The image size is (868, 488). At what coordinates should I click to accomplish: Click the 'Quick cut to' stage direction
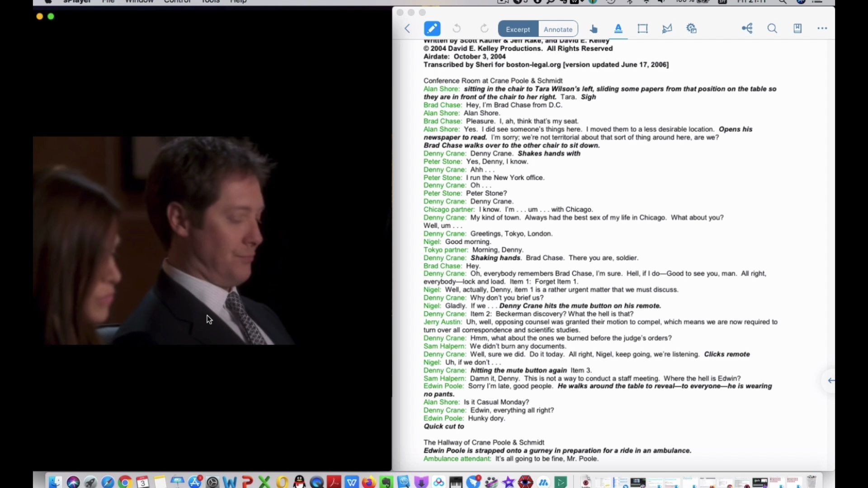tap(443, 427)
